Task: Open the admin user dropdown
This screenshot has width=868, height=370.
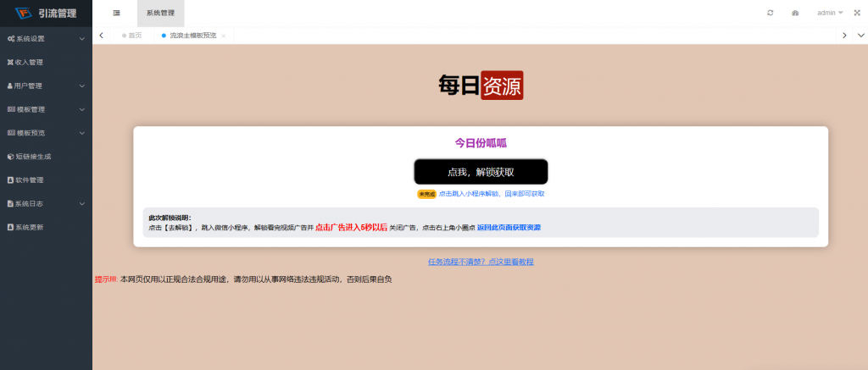Action: click(x=830, y=13)
